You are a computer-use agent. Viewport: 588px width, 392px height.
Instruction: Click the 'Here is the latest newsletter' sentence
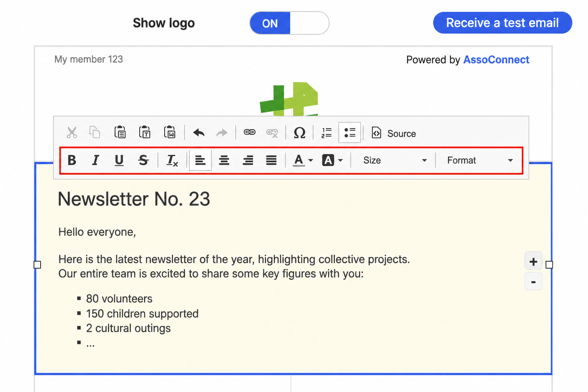click(x=234, y=259)
